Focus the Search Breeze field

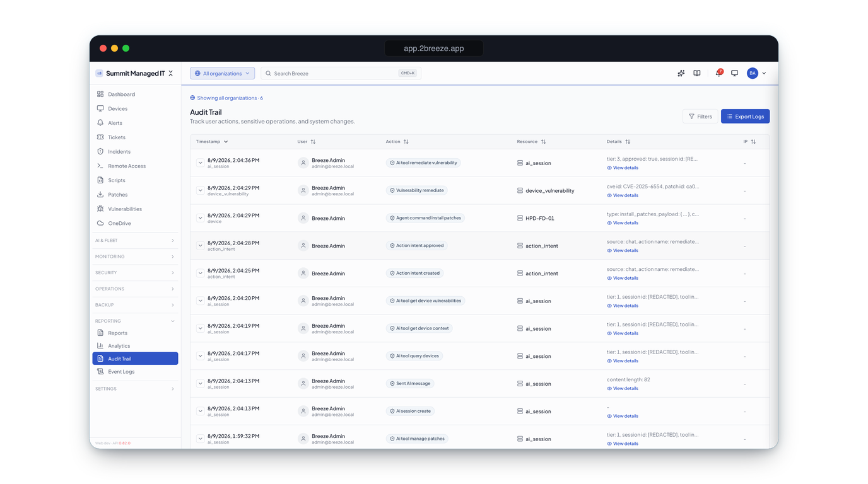tap(341, 73)
